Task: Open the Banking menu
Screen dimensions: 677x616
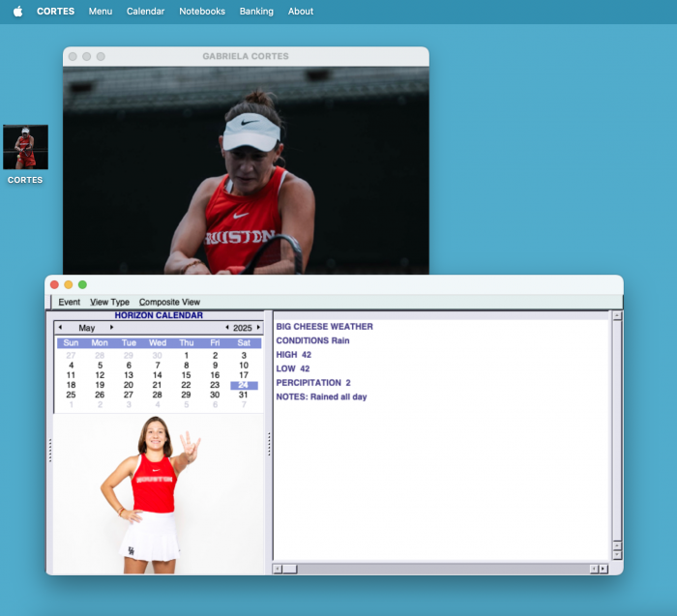Action: [256, 12]
